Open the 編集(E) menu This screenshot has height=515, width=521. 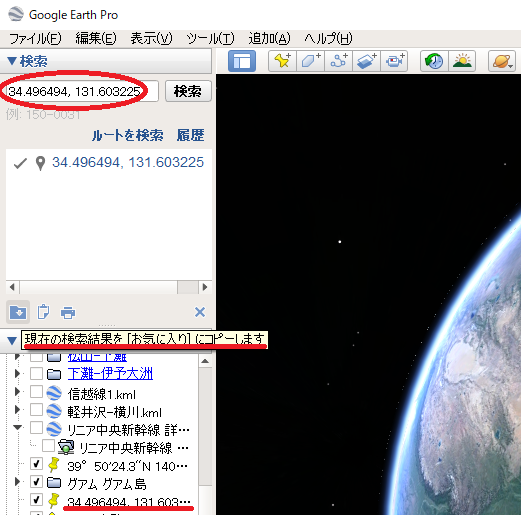coord(96,39)
